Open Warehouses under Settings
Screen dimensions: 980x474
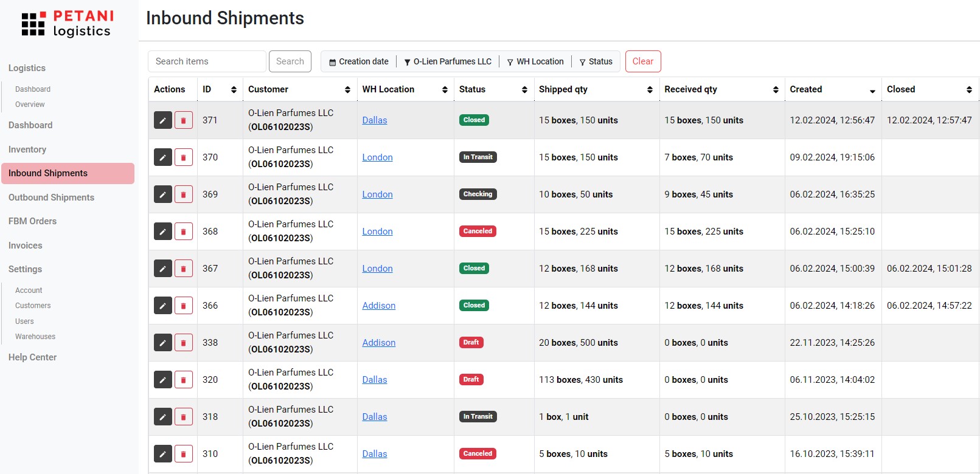(35, 337)
